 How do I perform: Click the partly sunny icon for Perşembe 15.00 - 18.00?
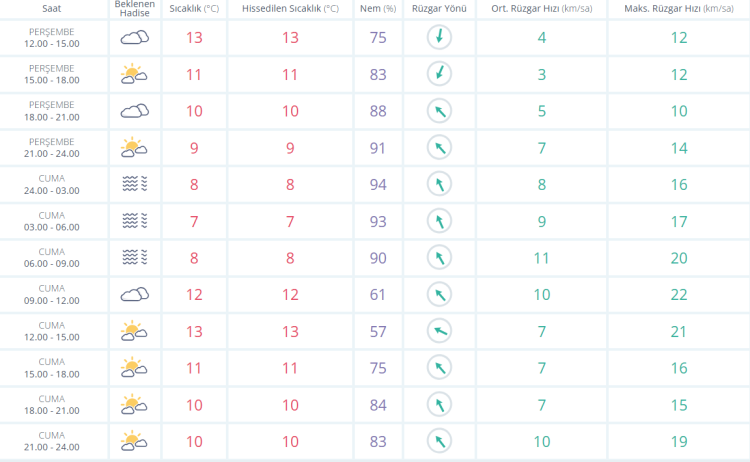[x=134, y=74]
